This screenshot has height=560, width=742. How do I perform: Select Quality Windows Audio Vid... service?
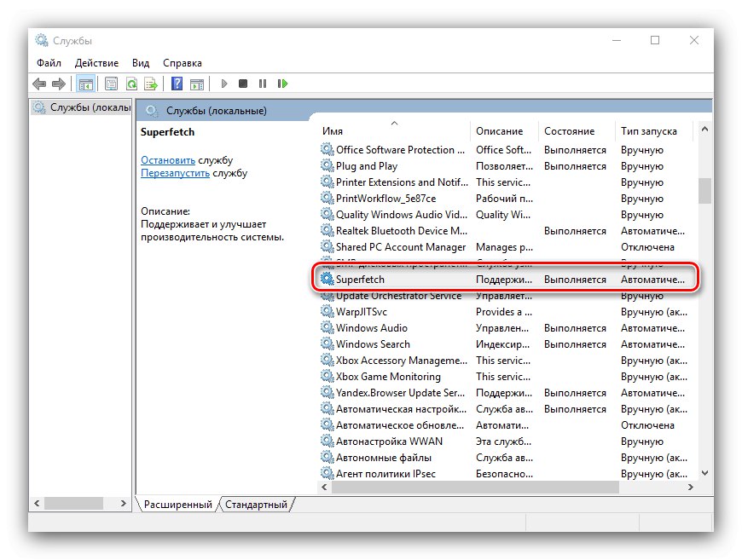[402, 214]
